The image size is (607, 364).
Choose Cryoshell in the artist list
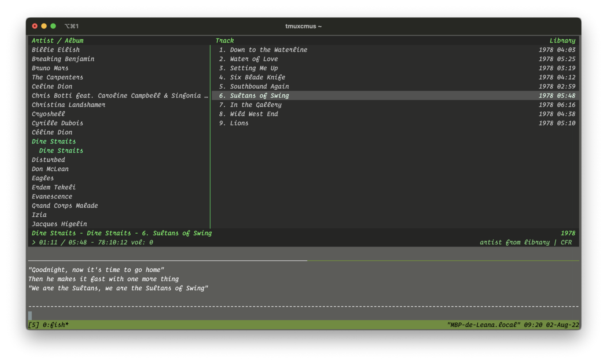point(48,114)
